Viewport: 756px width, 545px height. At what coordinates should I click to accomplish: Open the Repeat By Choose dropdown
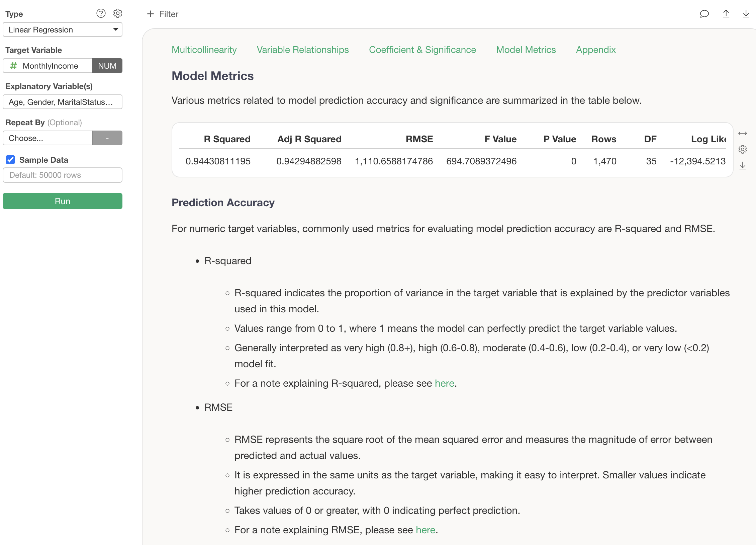pyautogui.click(x=48, y=138)
